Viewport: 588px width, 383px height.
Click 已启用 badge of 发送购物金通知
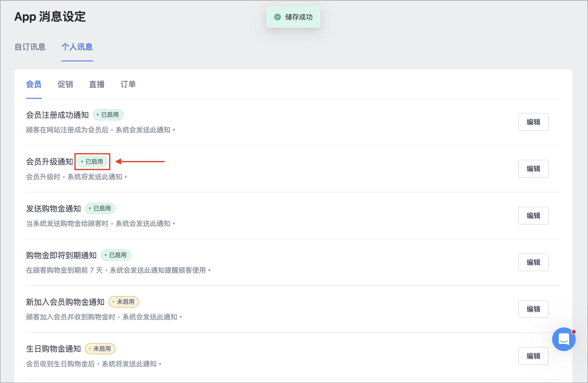100,208
